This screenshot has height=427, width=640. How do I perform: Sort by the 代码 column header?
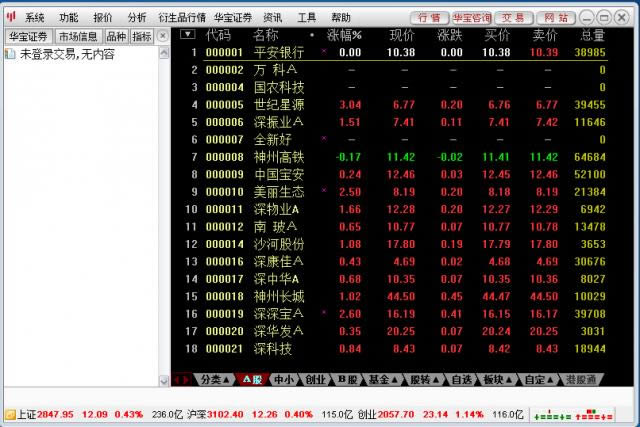[x=218, y=35]
